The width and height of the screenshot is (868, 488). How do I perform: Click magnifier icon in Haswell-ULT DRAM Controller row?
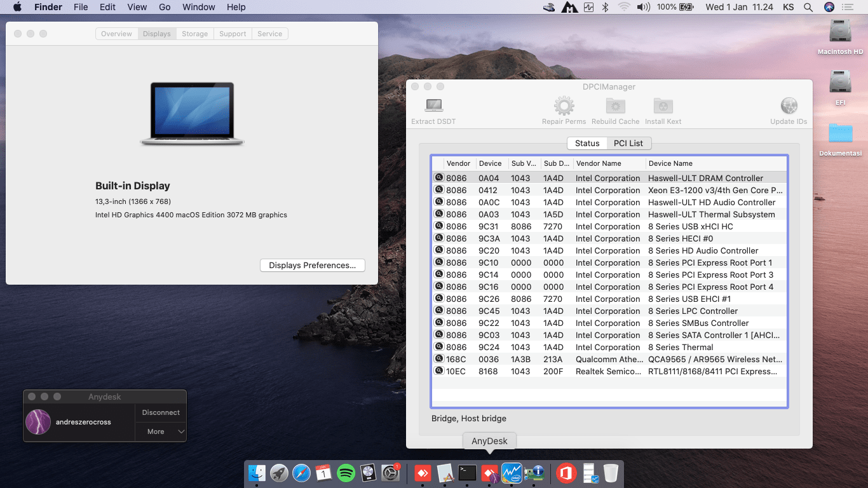[438, 178]
